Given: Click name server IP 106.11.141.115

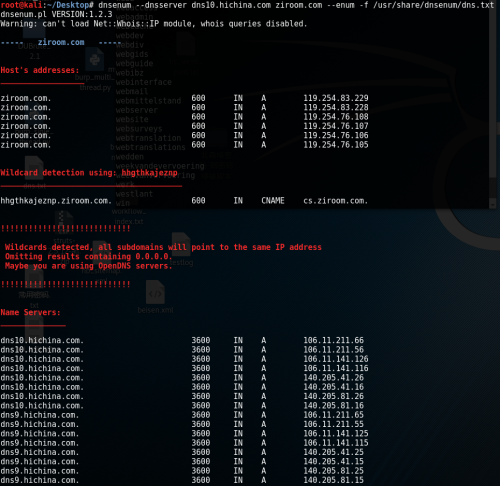Looking at the screenshot, I should tap(336, 443).
